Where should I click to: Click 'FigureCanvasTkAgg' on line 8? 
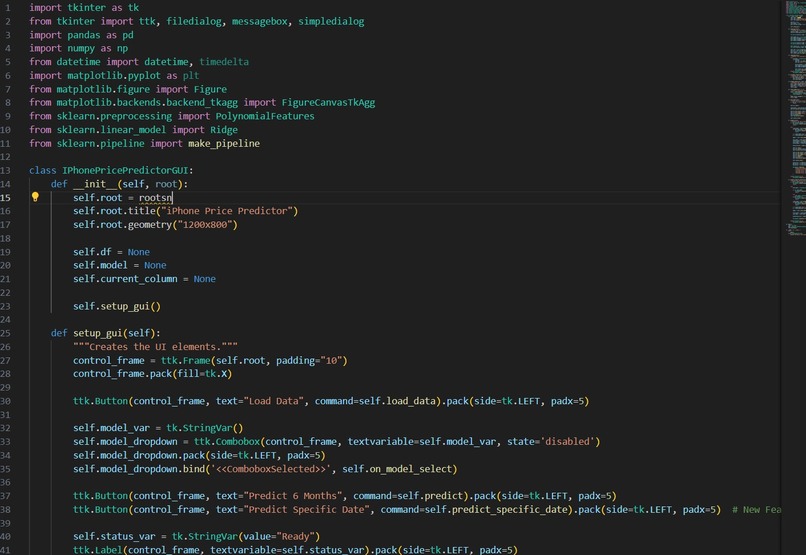coord(328,102)
